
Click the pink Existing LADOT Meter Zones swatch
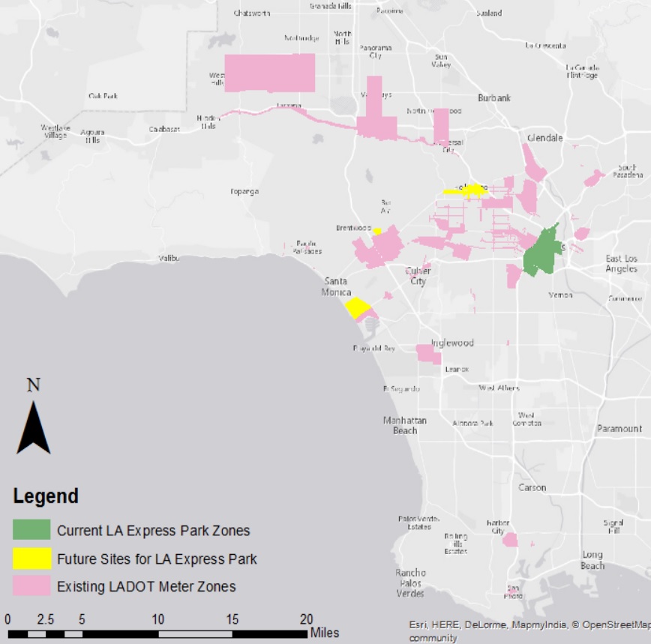click(31, 586)
